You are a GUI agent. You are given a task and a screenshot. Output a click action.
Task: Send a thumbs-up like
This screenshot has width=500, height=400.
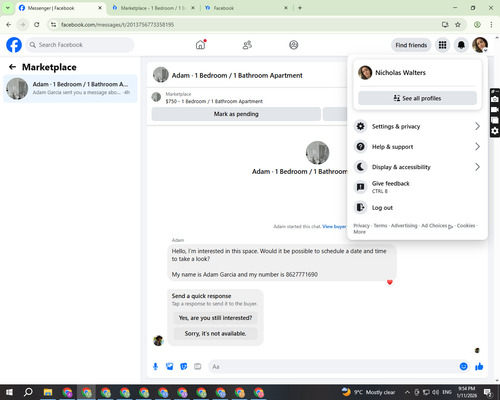click(479, 367)
